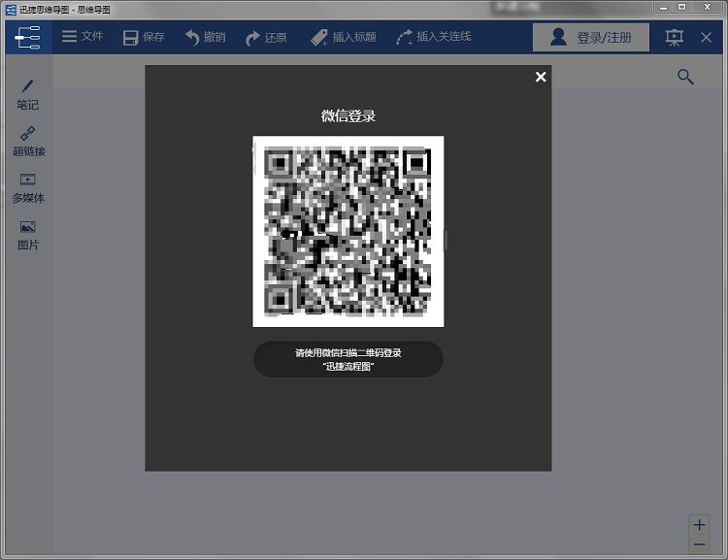This screenshot has width=728, height=560.
Task: Click 插入标题 in toolbar
Action: pyautogui.click(x=344, y=37)
